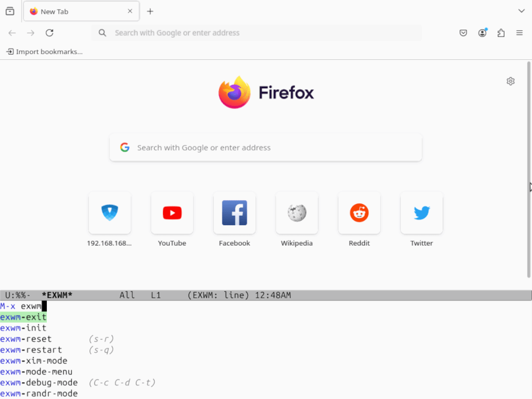Click the new tab personalize gear

click(x=510, y=82)
